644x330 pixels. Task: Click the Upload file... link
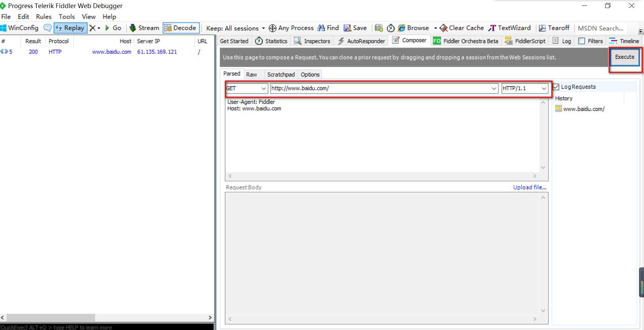530,187
